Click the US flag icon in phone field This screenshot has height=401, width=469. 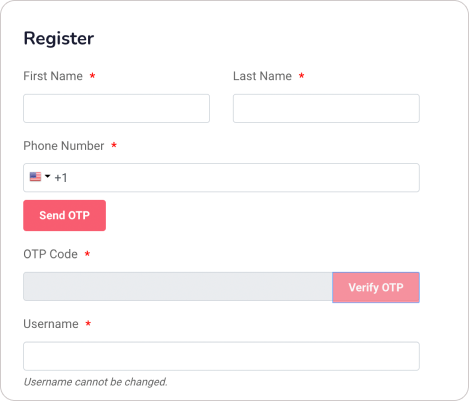pyautogui.click(x=35, y=177)
